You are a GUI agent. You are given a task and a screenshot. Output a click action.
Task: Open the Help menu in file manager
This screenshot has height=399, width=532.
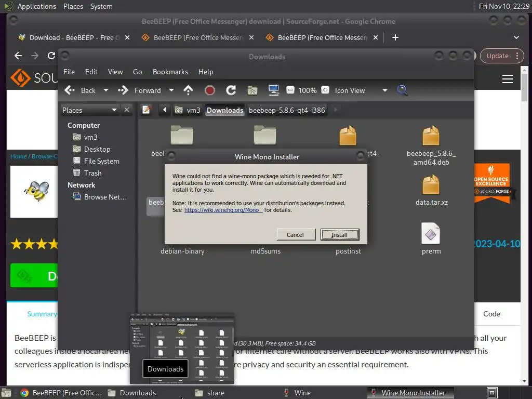coord(206,72)
